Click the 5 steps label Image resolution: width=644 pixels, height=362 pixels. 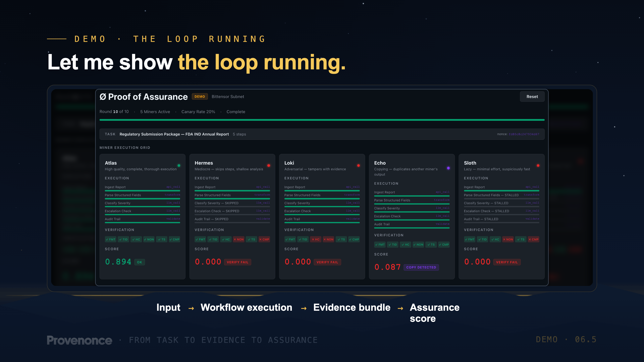(x=239, y=134)
